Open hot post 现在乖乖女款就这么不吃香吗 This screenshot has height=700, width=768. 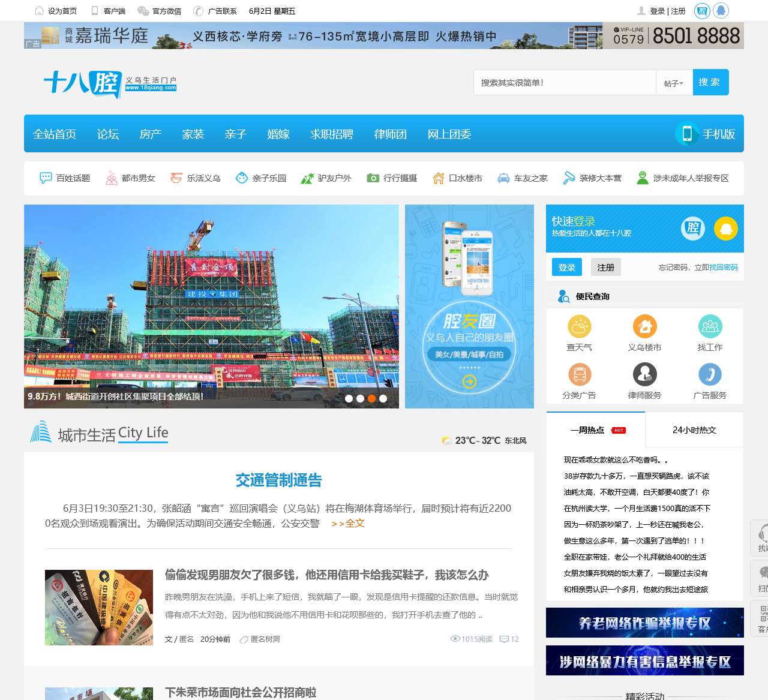616,460
